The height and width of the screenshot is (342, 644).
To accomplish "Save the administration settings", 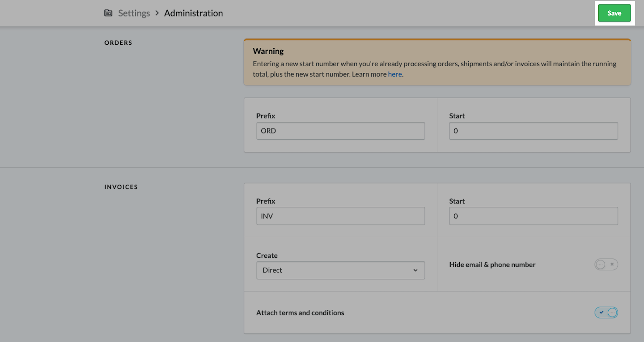I will [x=614, y=13].
